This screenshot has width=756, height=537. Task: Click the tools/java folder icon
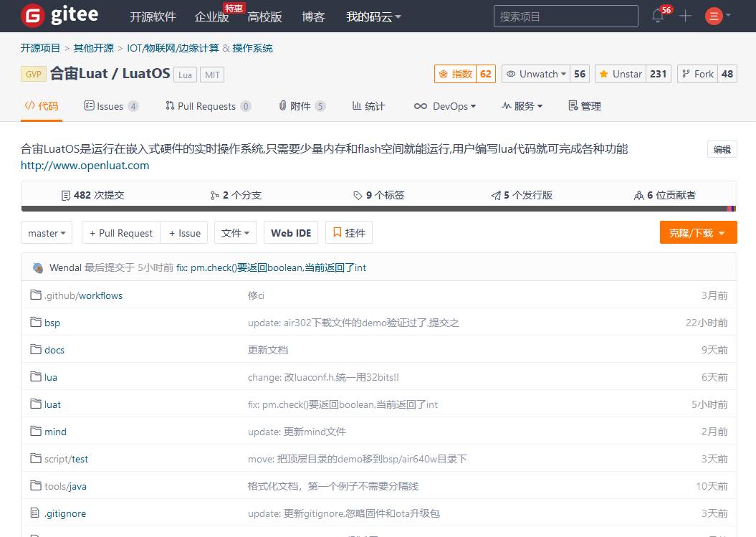[36, 485]
